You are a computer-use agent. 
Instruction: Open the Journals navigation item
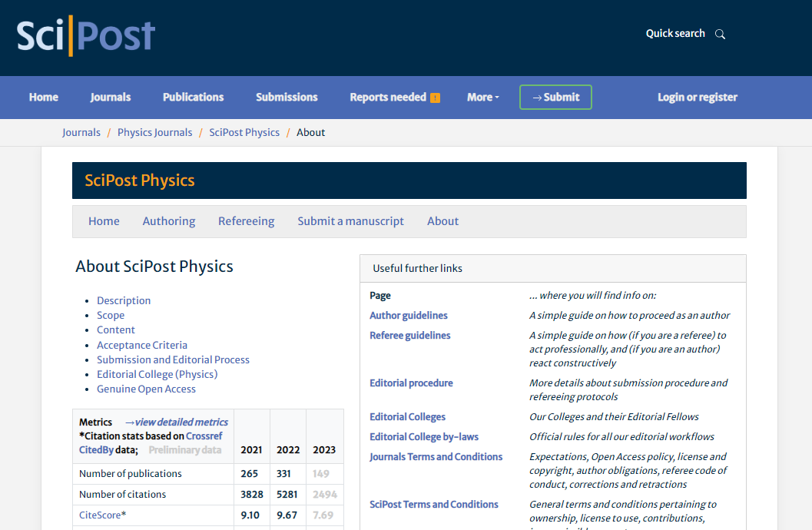coord(111,98)
